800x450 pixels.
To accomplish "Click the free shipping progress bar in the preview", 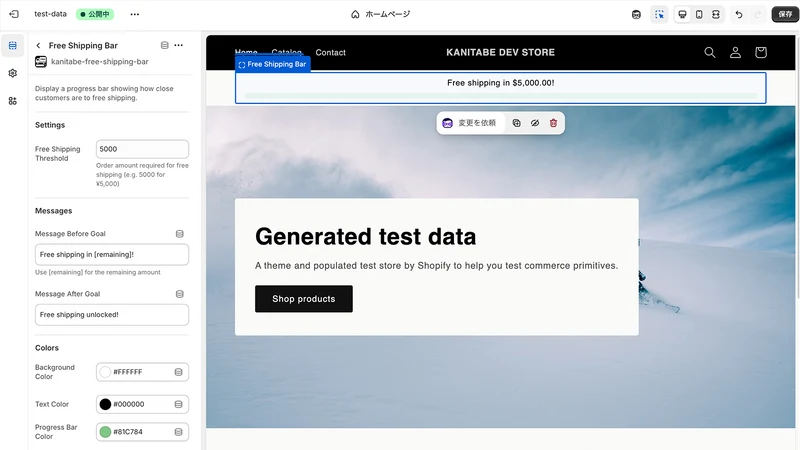I will 501,95.
